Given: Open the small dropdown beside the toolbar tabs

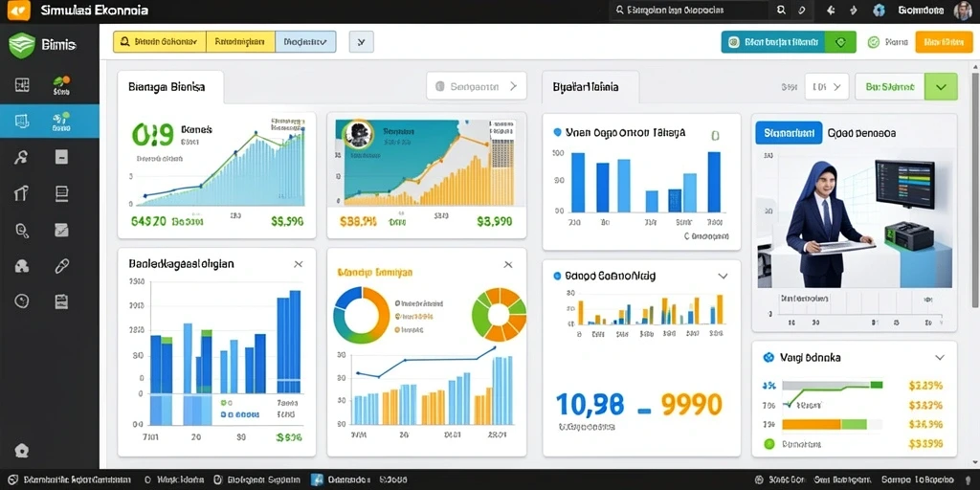Looking at the screenshot, I should point(361,42).
